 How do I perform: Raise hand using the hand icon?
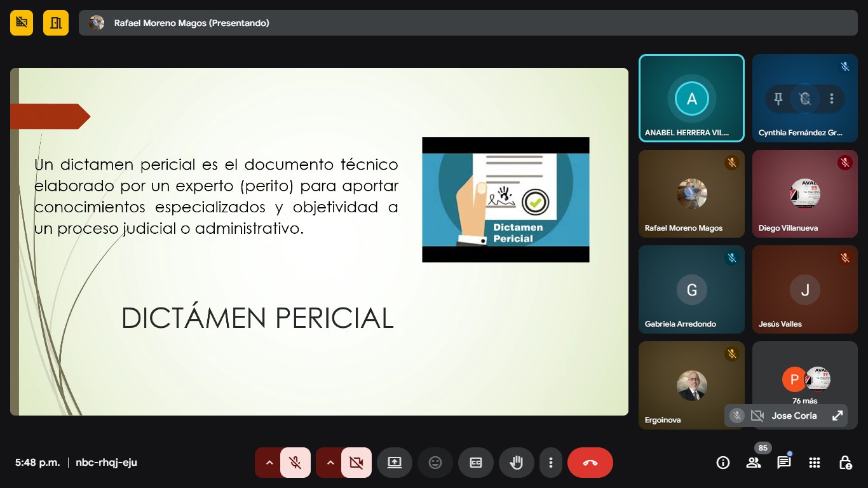(516, 463)
